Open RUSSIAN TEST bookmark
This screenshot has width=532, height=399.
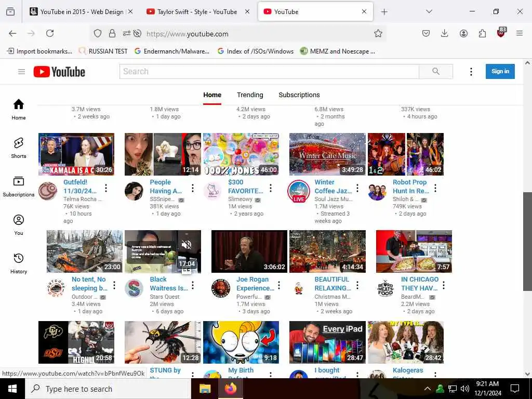(x=103, y=51)
